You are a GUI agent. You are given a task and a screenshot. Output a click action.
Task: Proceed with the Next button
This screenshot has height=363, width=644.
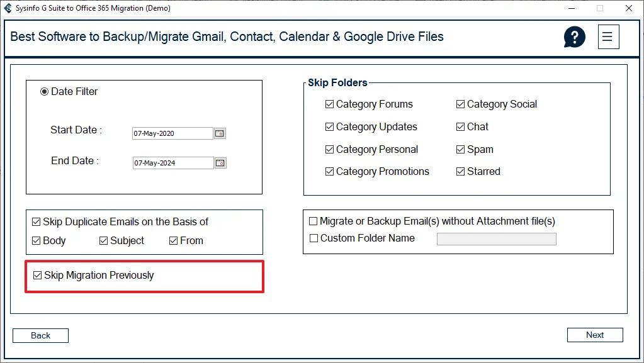[595, 335]
